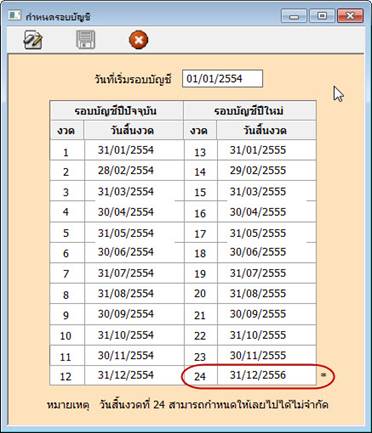The width and height of the screenshot is (372, 433).
Task: Select cell 30/06/2554 for period 6
Action: [134, 252]
